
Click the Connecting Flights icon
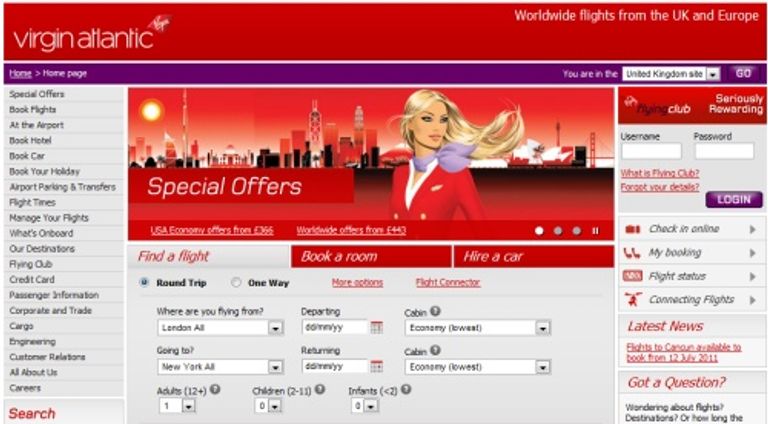click(x=632, y=299)
